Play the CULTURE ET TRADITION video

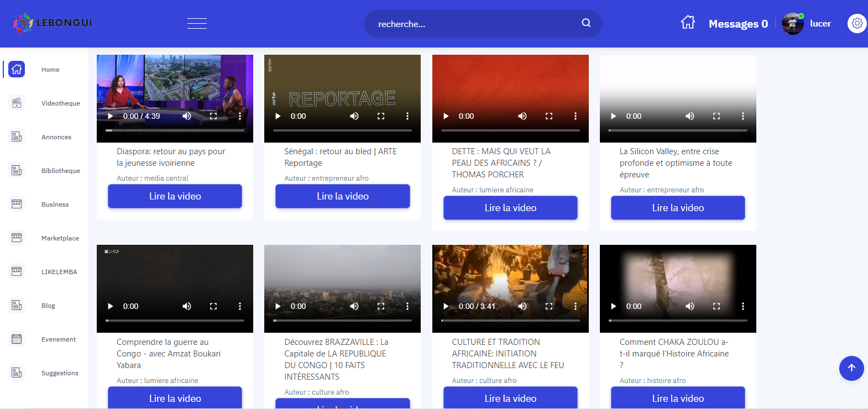pyautogui.click(x=446, y=306)
